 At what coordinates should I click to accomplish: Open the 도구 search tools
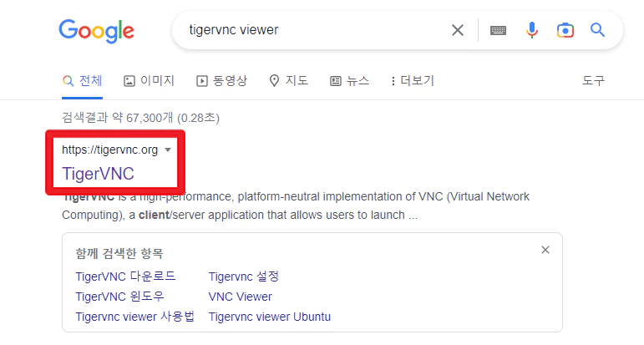pos(593,80)
